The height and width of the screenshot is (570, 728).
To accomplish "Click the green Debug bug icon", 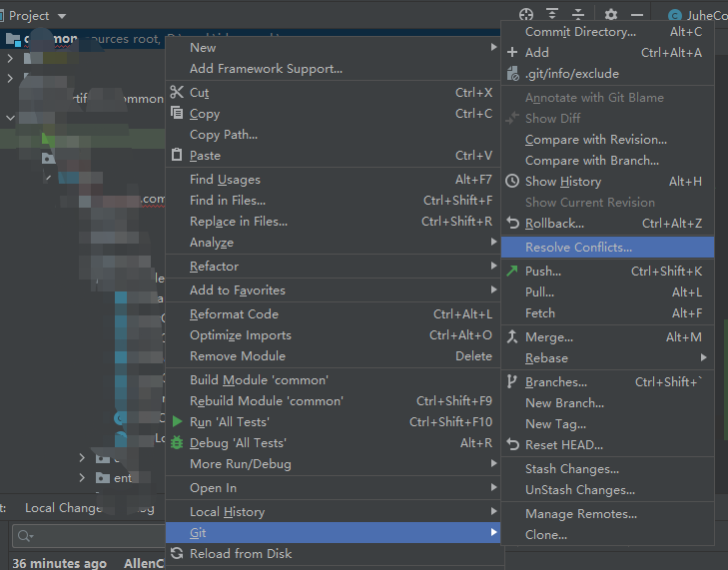I will pyautogui.click(x=177, y=442).
